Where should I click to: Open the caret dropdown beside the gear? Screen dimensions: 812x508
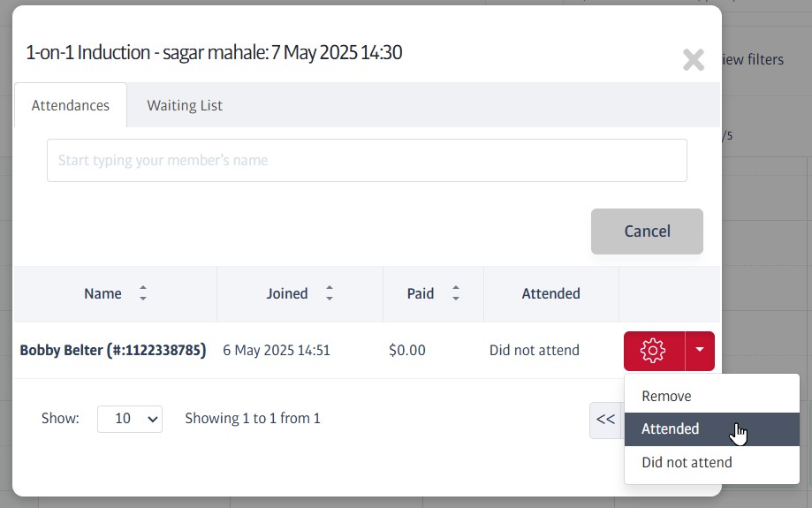coord(700,351)
